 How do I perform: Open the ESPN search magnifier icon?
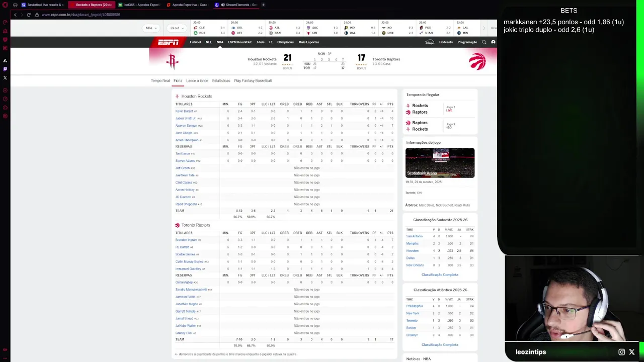(484, 42)
